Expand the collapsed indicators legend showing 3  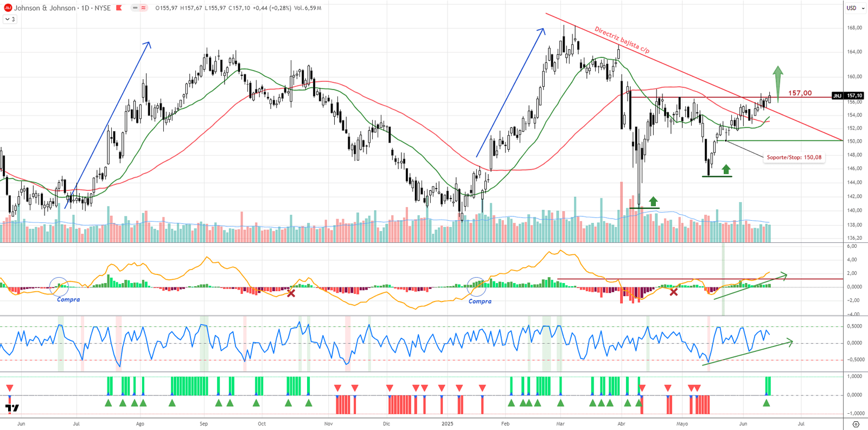[10, 19]
